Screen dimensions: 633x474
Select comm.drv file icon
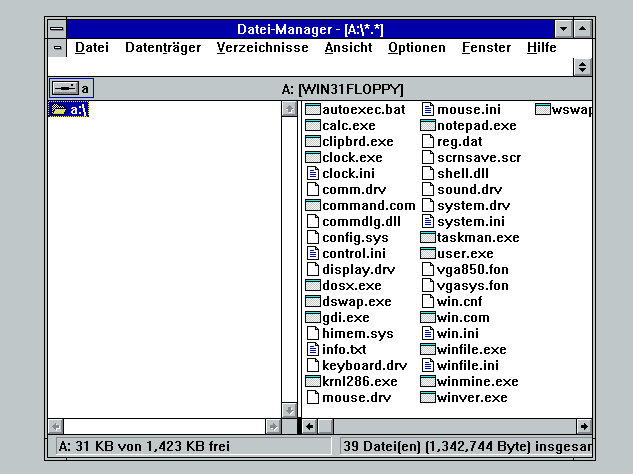313,189
